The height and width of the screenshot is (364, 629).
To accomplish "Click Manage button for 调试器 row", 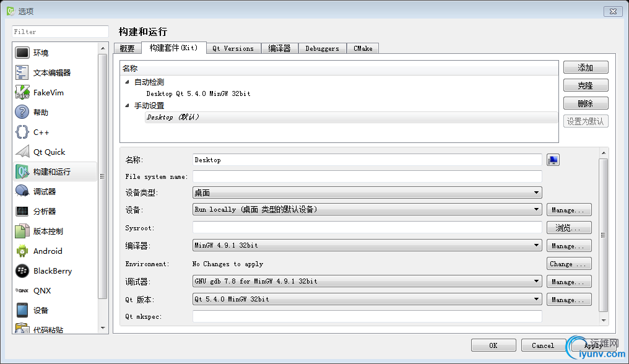I will tap(569, 282).
